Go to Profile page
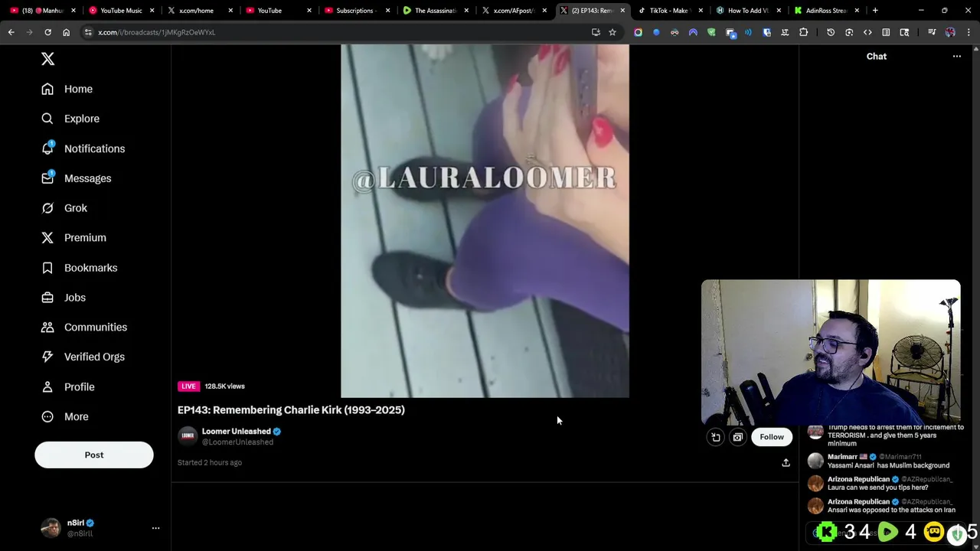Image resolution: width=980 pixels, height=551 pixels. coord(68,386)
